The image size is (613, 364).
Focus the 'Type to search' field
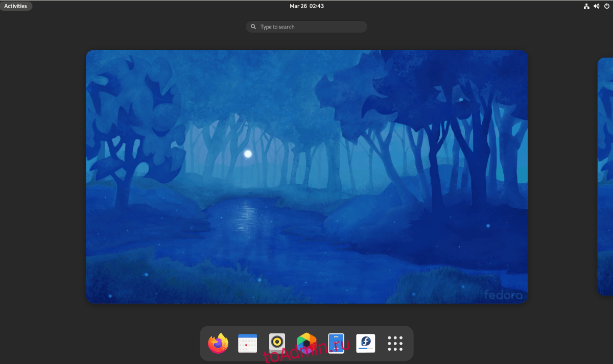[x=311, y=27]
